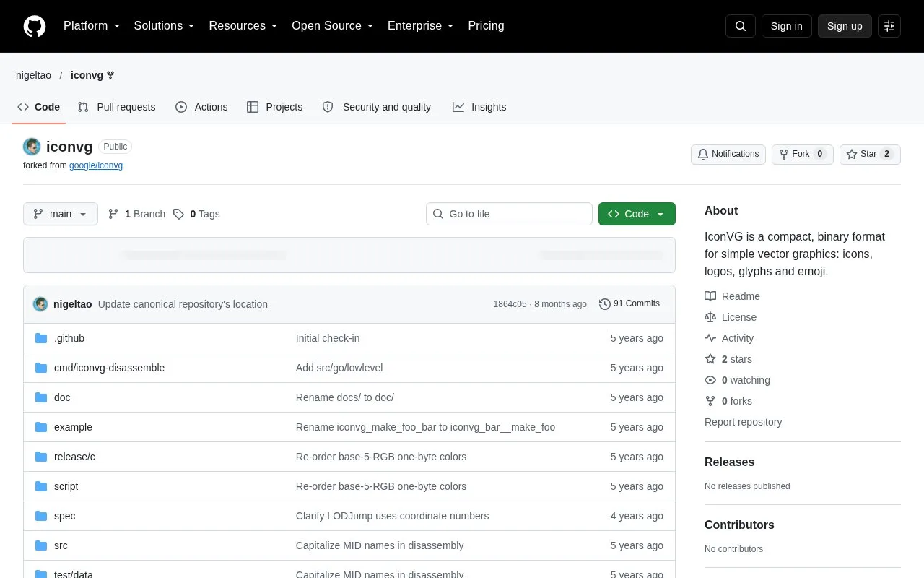The image size is (924, 578).
Task: Expand the Solutions menu
Action: tap(165, 26)
